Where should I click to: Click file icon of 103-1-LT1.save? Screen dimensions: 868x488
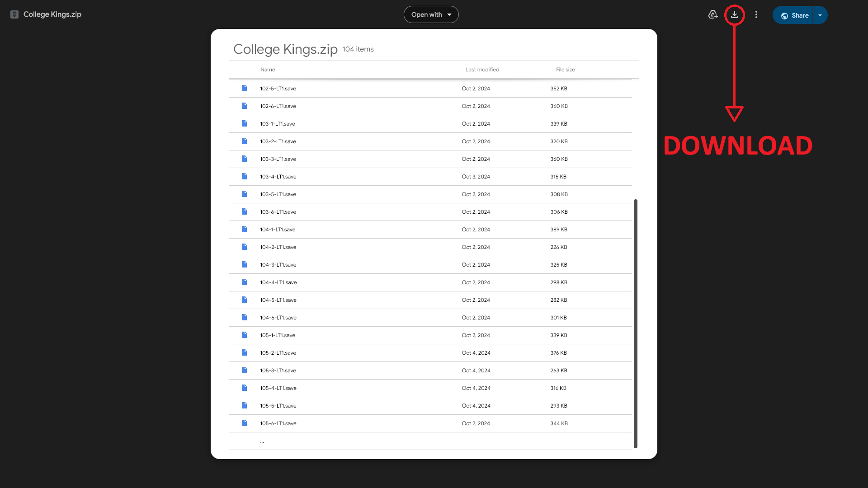pyautogui.click(x=244, y=123)
